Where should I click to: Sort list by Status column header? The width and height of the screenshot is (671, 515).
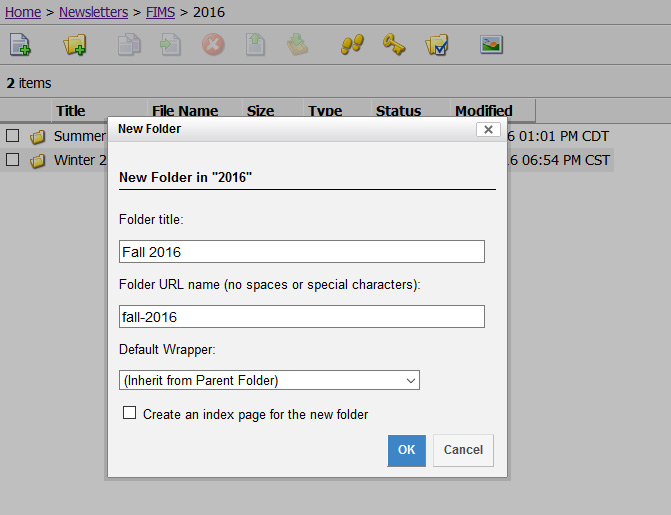[398, 111]
